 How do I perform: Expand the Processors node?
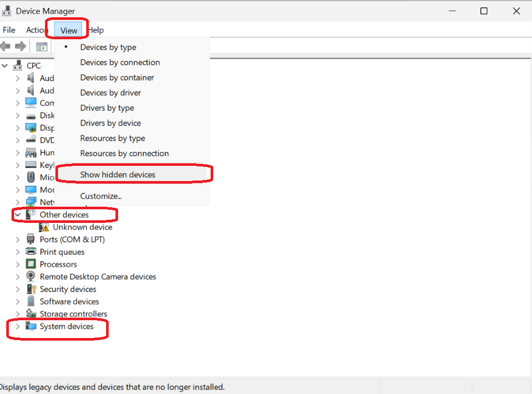coord(18,264)
